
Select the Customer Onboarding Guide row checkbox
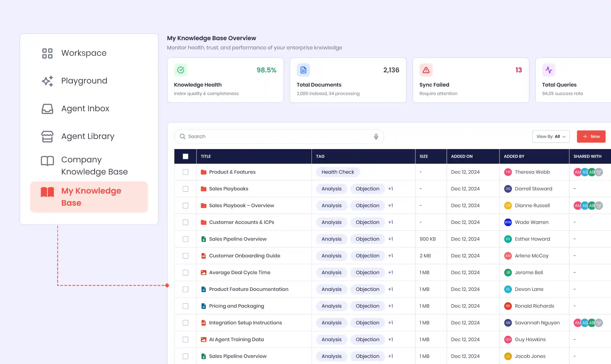(x=186, y=256)
